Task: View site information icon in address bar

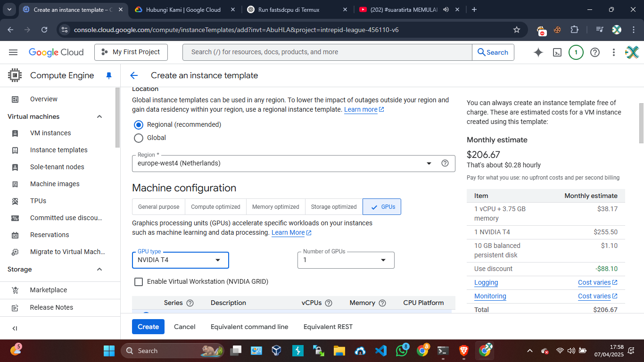Action: 65,30
